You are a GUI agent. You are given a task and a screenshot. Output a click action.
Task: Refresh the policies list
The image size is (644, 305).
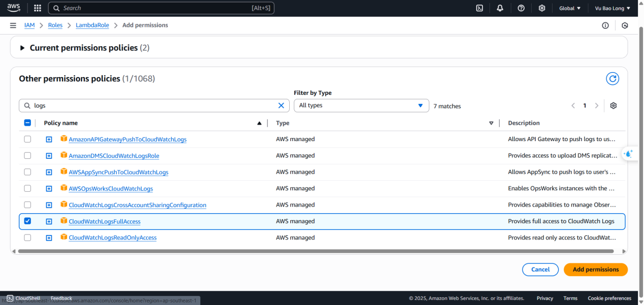point(612,79)
